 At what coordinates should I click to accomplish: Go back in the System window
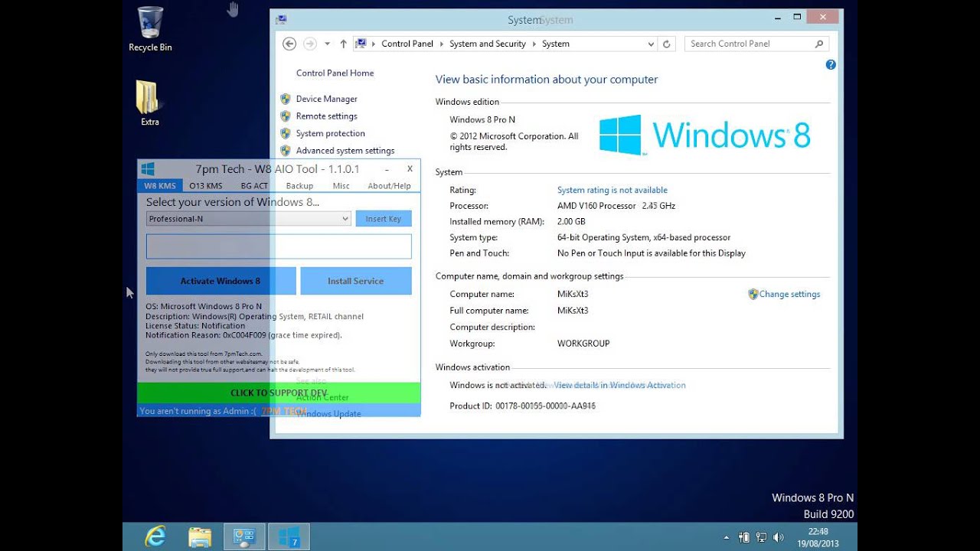[x=289, y=44]
